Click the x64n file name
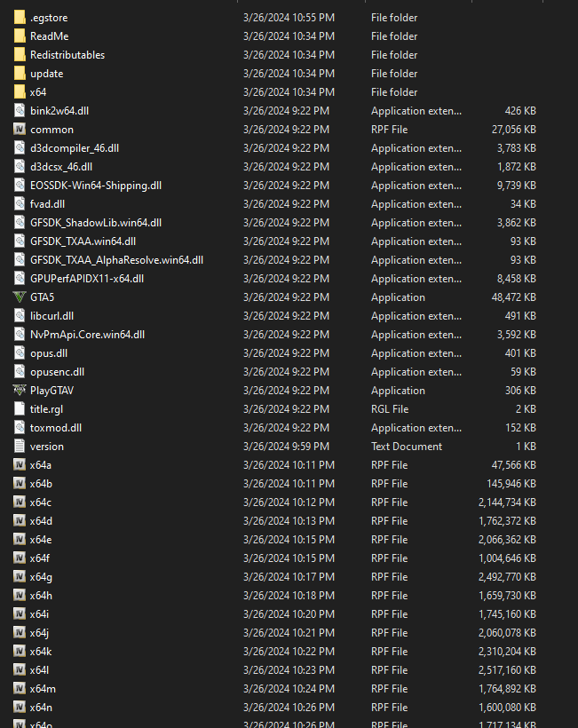The image size is (578, 728). (x=41, y=707)
